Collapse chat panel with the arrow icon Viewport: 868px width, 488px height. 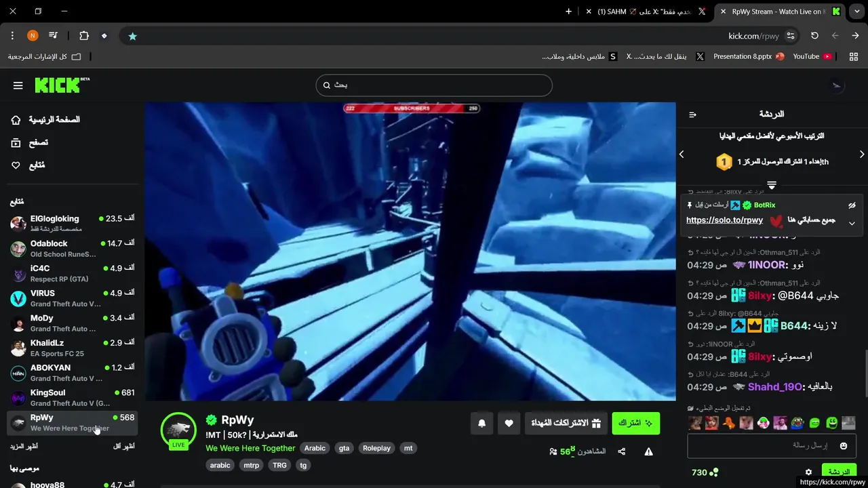692,115
